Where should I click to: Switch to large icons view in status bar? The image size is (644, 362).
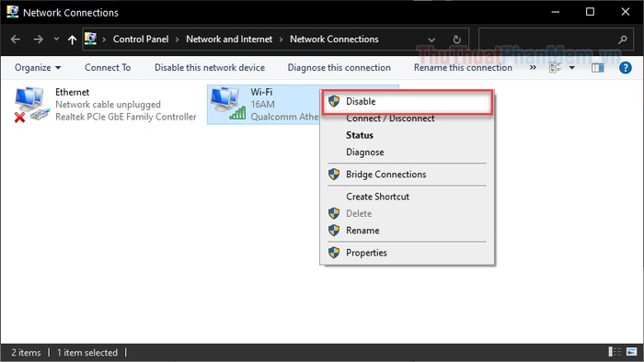click(x=632, y=352)
